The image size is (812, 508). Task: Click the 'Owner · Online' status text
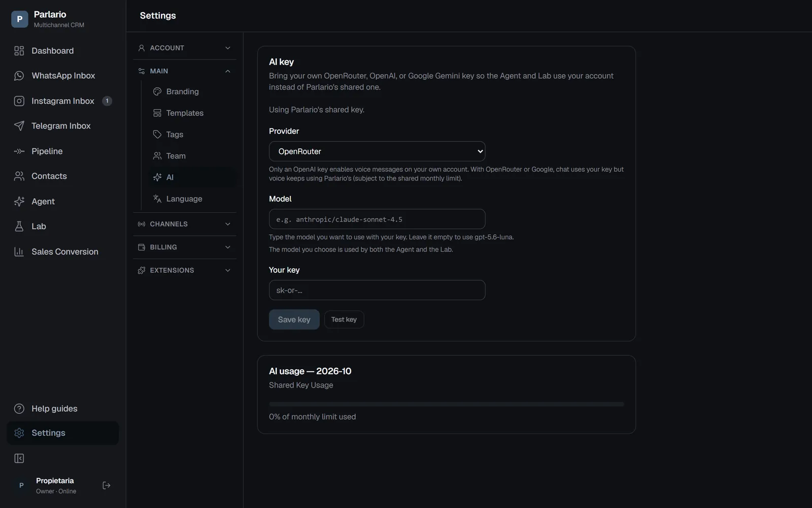[x=56, y=492]
